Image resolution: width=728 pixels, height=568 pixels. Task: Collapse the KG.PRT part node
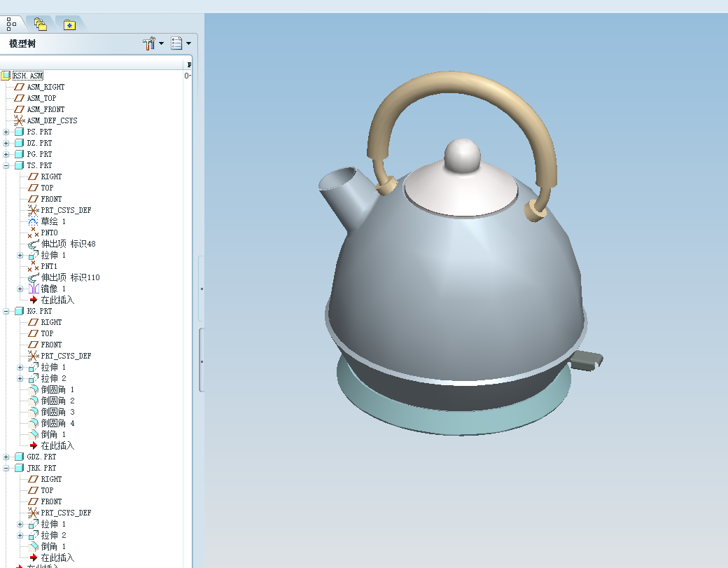(6, 311)
